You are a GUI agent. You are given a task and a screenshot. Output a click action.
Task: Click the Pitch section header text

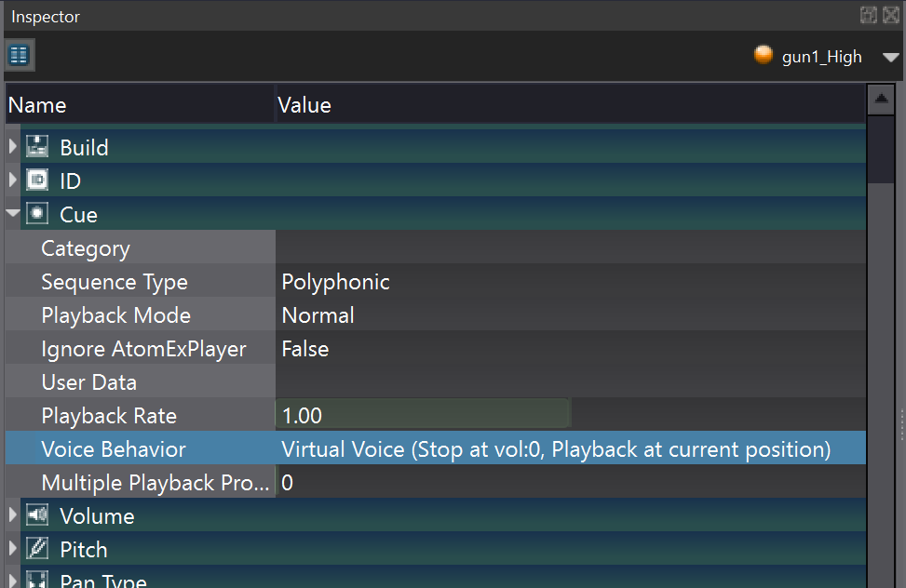click(84, 549)
